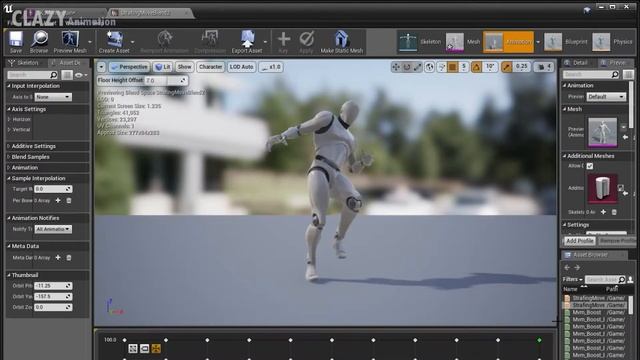
Task: Click Use Selected arrow beside Preview mesh
Action: click(625, 137)
